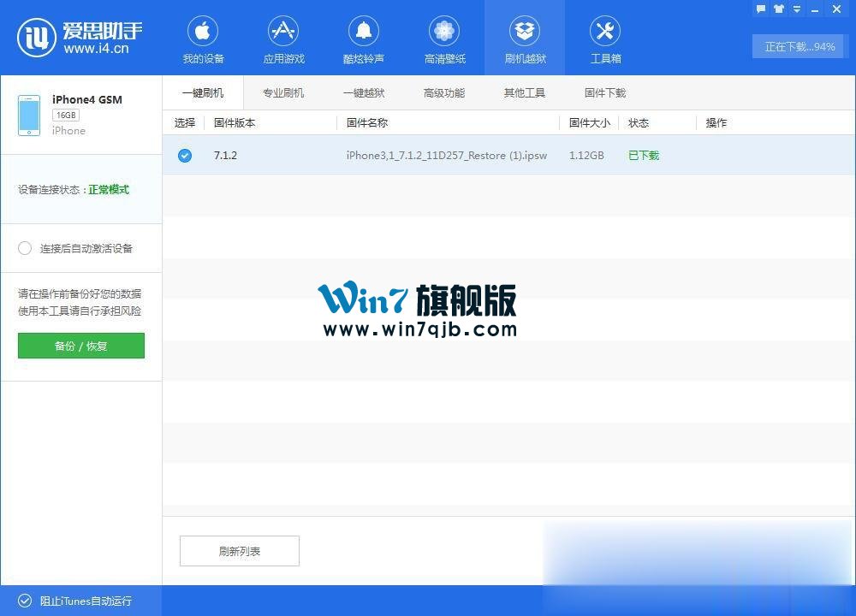The height and width of the screenshot is (616, 856).
Task: Open the 高清壁纸 wallpapers section
Action: point(444,40)
